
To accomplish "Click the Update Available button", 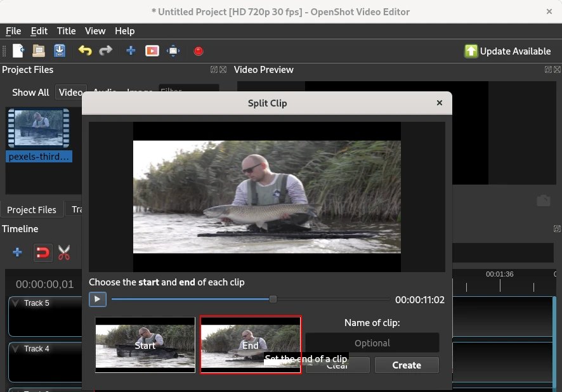I will 507,51.
